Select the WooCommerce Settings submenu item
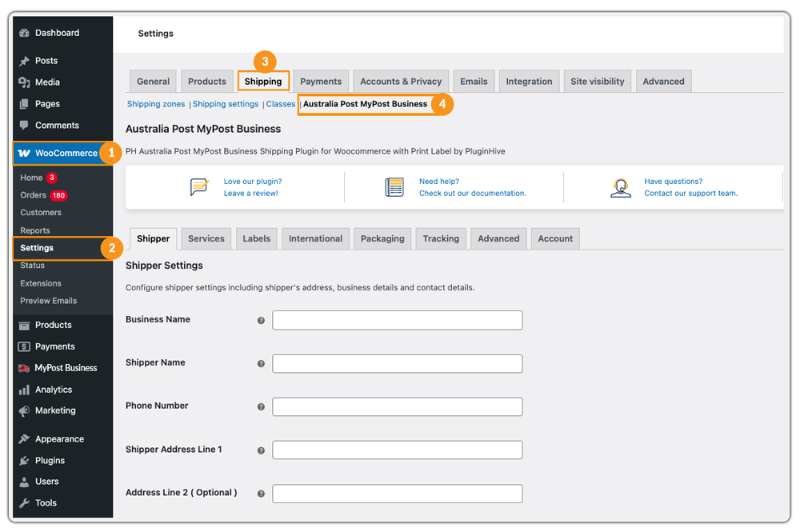This screenshot has width=800, height=532. (x=37, y=249)
